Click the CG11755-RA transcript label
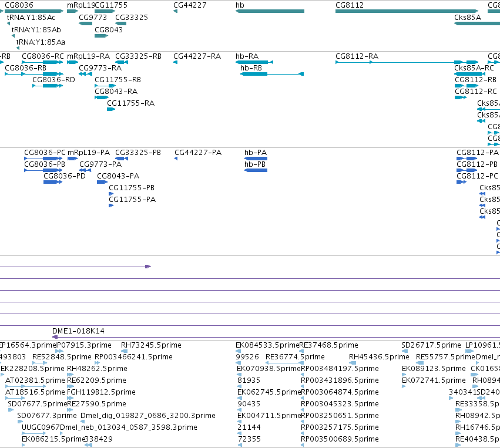500x448 pixels. [131, 103]
